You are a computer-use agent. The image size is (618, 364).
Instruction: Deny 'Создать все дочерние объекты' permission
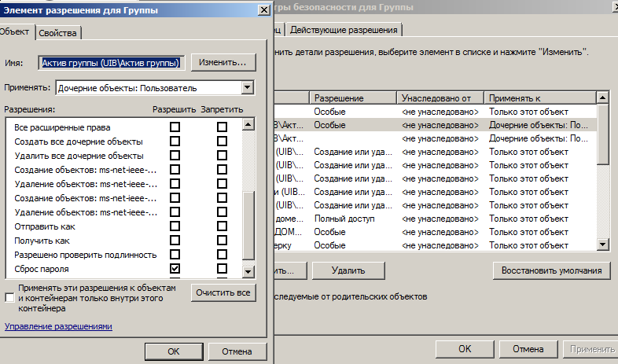pos(222,142)
